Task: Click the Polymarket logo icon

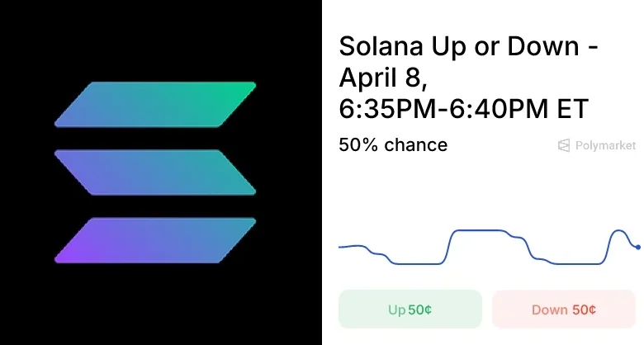Action: click(x=565, y=146)
